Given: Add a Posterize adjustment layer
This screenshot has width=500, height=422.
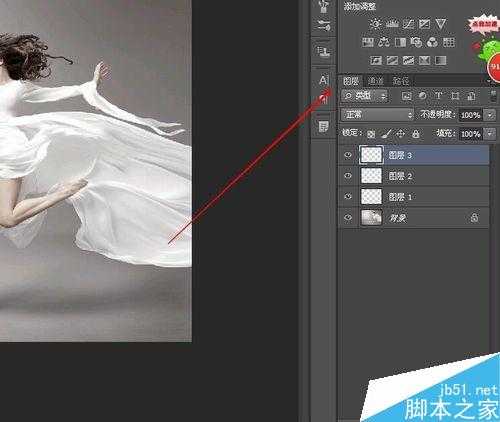Looking at the screenshot, I should click(x=392, y=60).
